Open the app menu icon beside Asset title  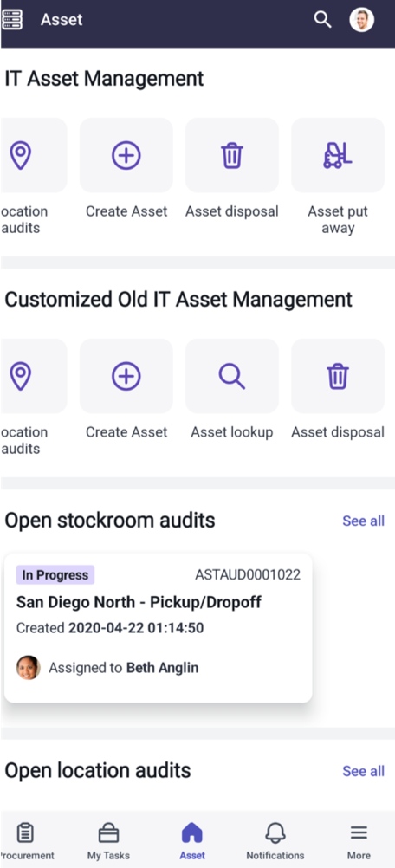tap(12, 20)
